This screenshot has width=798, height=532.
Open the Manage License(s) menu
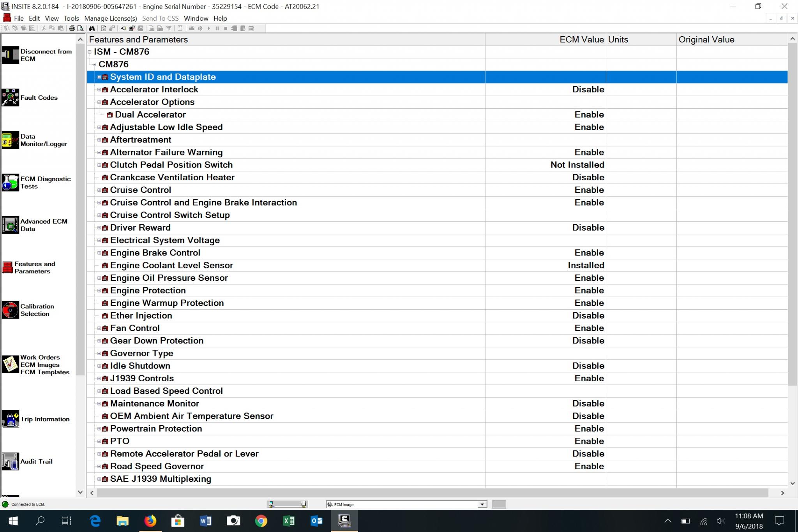(110, 18)
